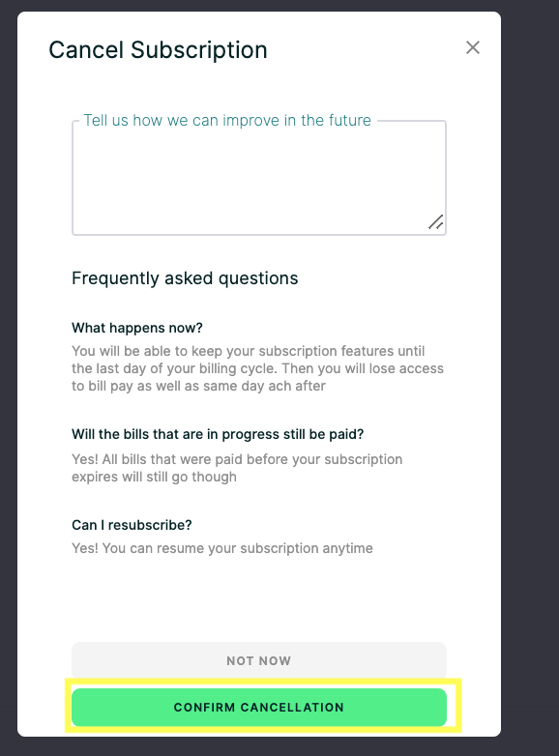Viewport: 559px width, 756px height.
Task: Click the 'You can resume your subscription anytime' text
Action: [x=237, y=548]
